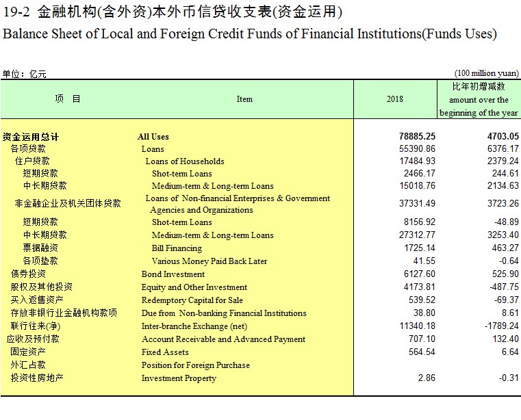Select the value 15018.76
This screenshot has height=420, width=521.
pos(417,185)
